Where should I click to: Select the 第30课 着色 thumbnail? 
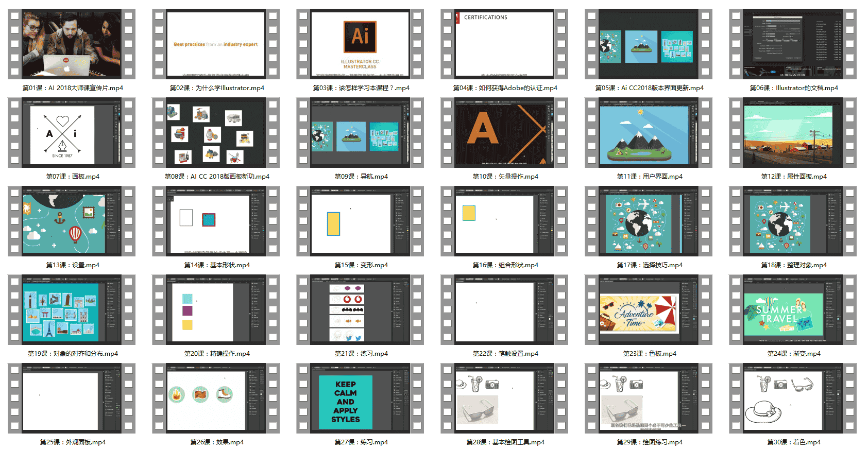coord(793,398)
